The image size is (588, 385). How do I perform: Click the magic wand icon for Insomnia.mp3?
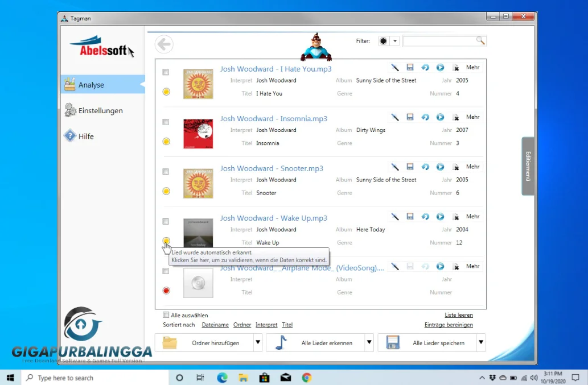(395, 117)
